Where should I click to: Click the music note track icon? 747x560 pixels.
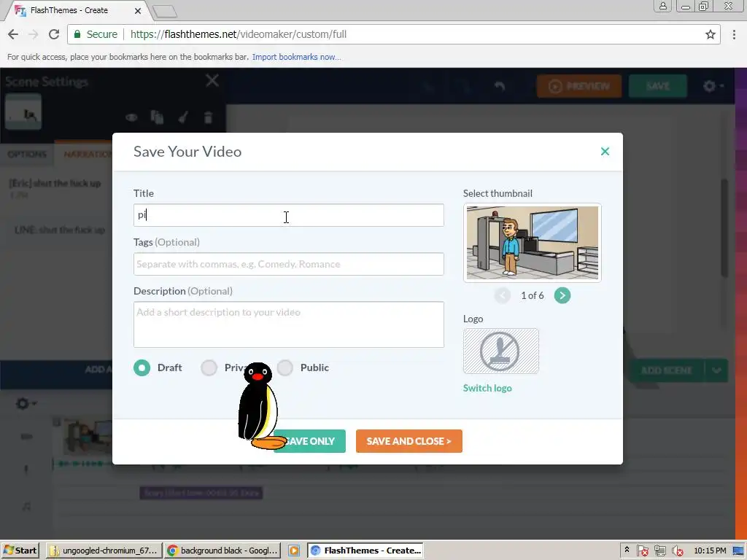pyautogui.click(x=27, y=506)
